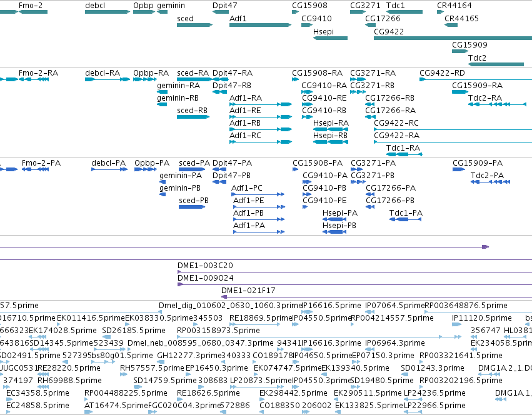Click the CG9410 gene label
This screenshot has width=532, height=415.
tap(316, 18)
